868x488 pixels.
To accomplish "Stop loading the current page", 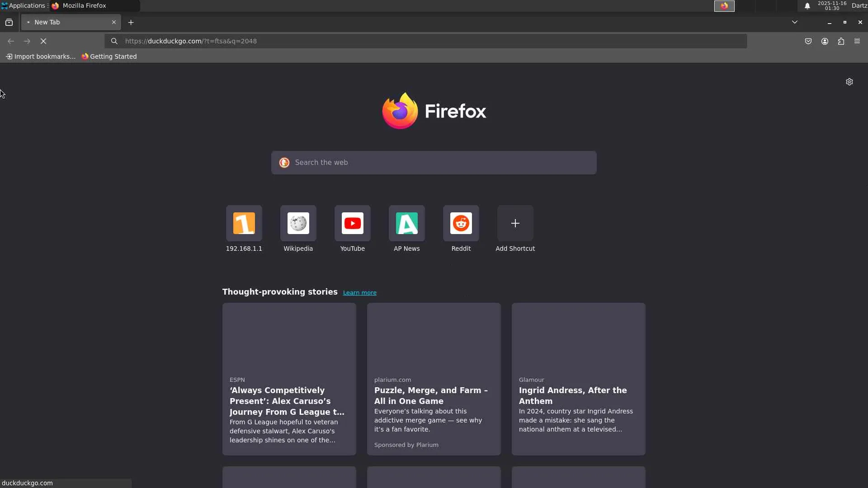I will 43,41.
